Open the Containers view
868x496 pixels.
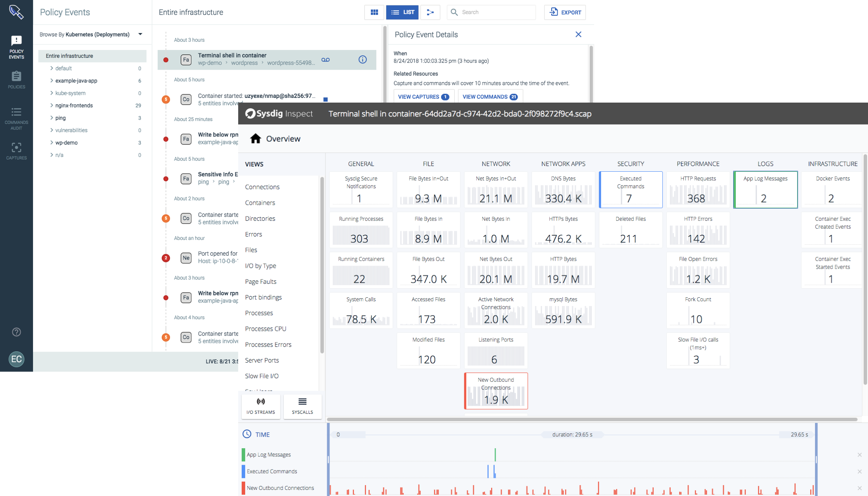260,203
